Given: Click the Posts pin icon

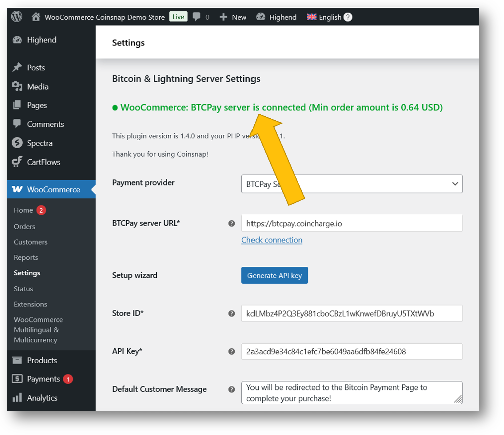Looking at the screenshot, I should pos(17,67).
